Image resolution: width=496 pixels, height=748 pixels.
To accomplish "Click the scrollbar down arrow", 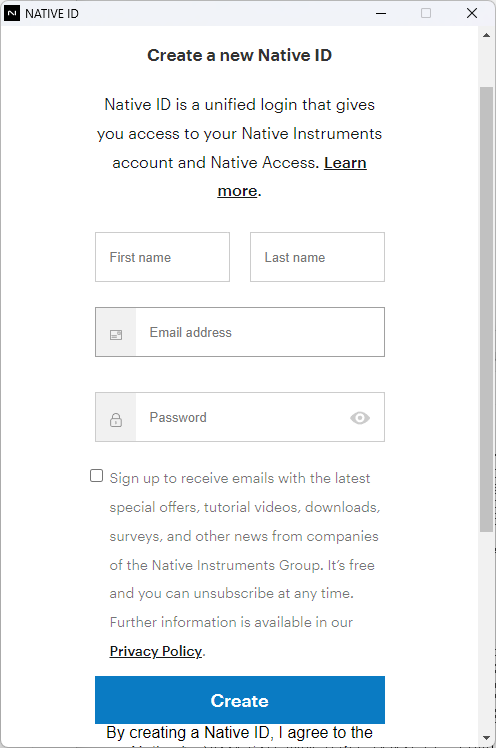I will click(486, 738).
